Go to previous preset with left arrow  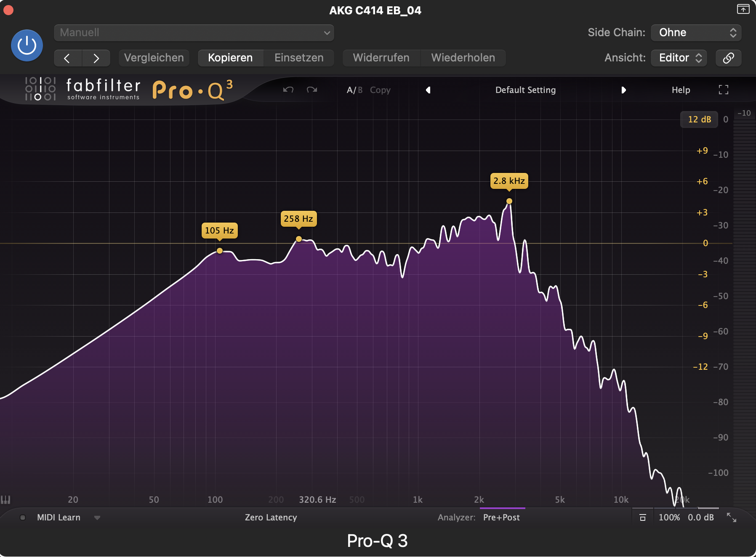tap(67, 58)
